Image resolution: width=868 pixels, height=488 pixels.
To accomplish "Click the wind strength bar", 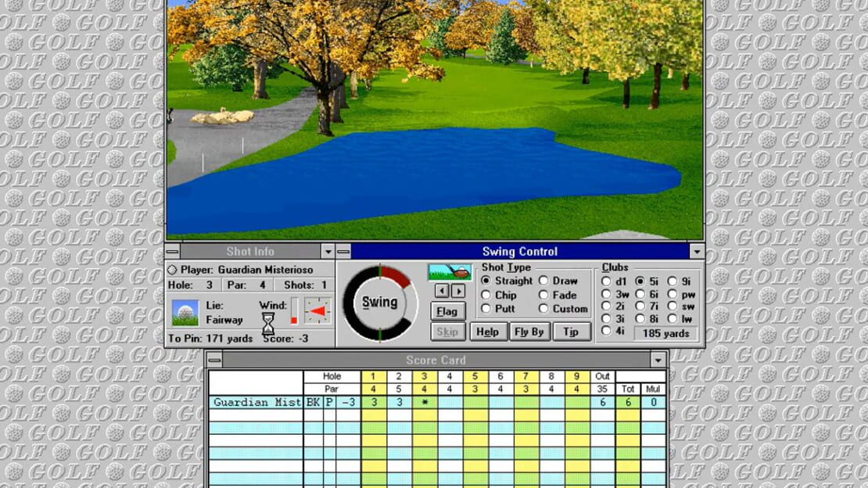I will (x=294, y=311).
